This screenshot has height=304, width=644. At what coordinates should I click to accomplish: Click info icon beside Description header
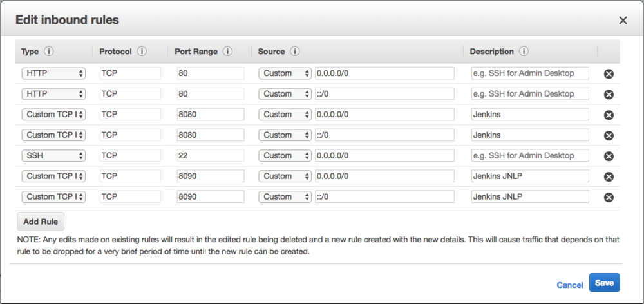tap(523, 52)
